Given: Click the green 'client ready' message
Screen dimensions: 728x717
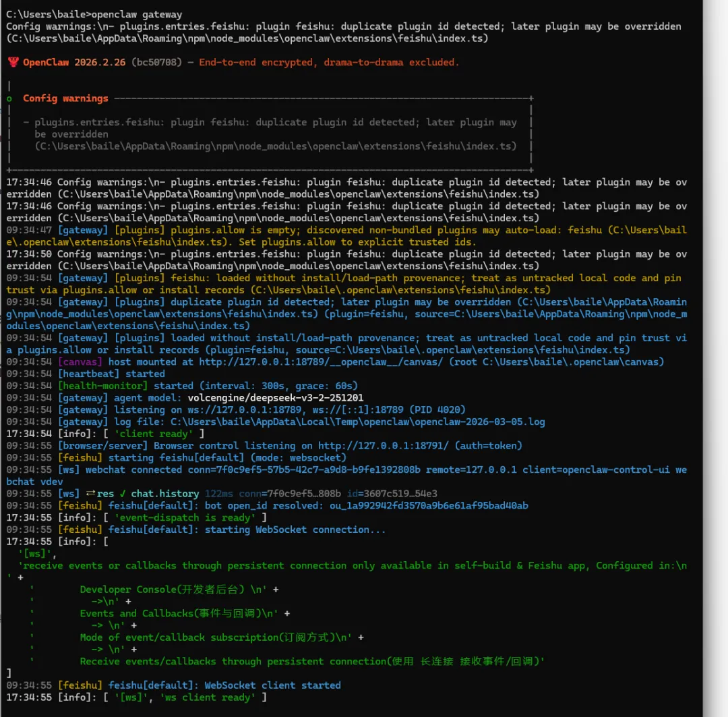Looking at the screenshot, I should click(154, 434).
